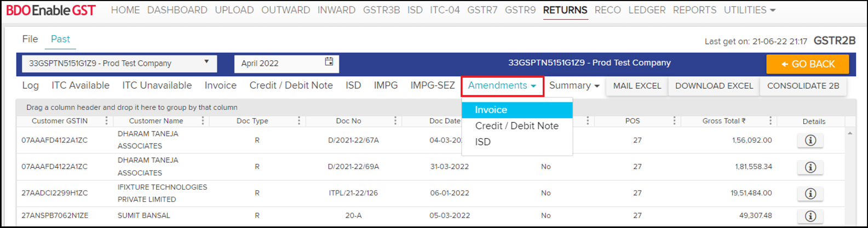Open the calendar picker for April 2022

click(x=329, y=62)
